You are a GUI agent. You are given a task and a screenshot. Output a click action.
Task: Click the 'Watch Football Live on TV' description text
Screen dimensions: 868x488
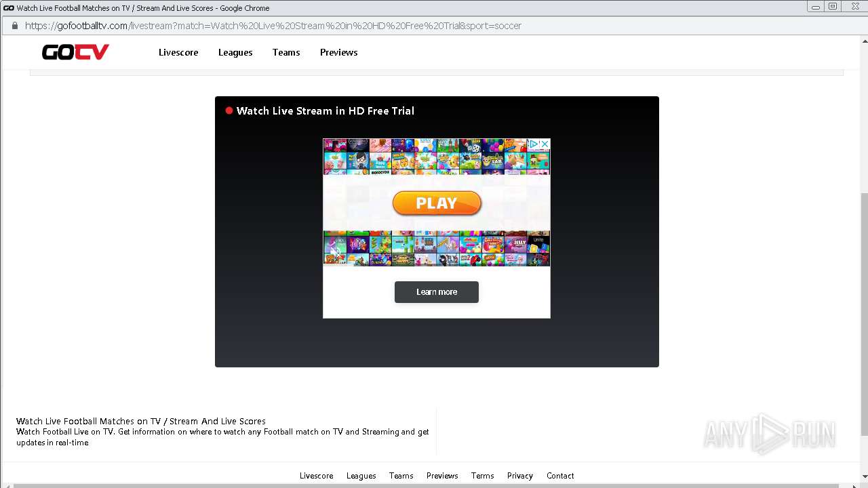pos(222,437)
